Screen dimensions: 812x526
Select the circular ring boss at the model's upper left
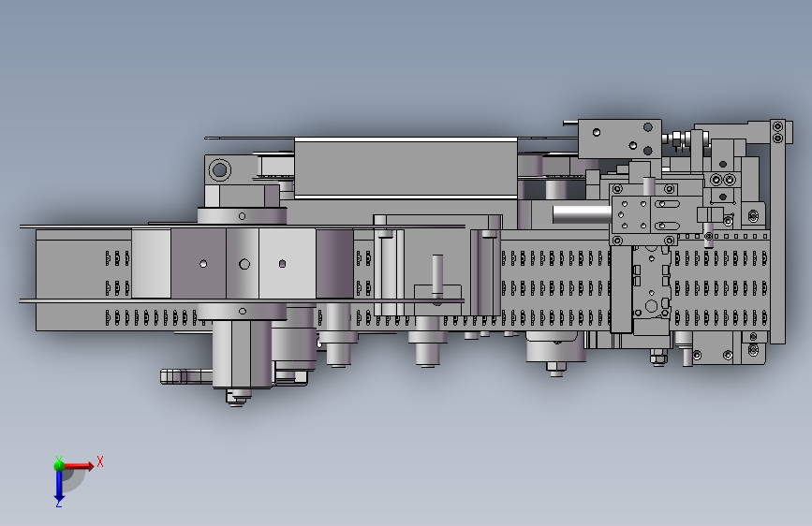pos(219,169)
